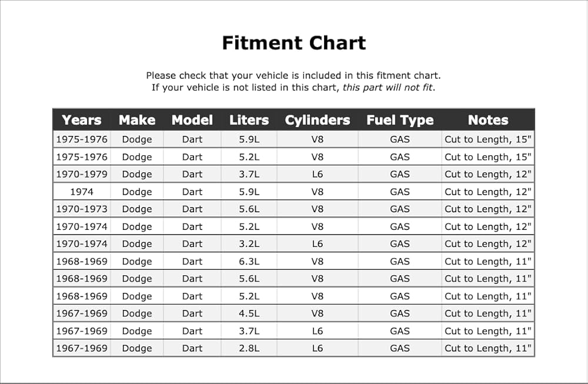Click the 1970-1973 years cell

coord(82,209)
